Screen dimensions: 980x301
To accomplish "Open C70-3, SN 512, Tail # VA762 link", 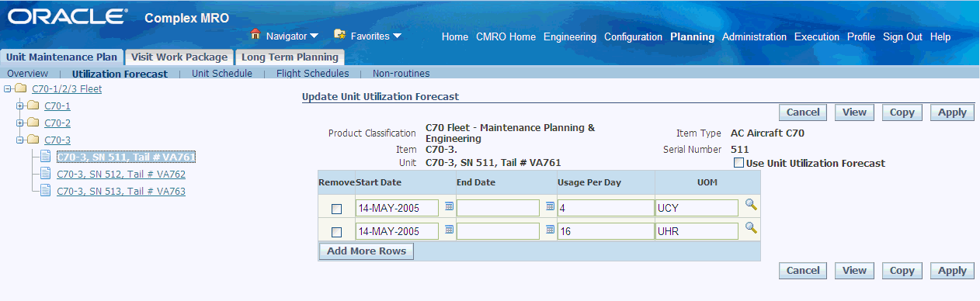I will coord(121,174).
